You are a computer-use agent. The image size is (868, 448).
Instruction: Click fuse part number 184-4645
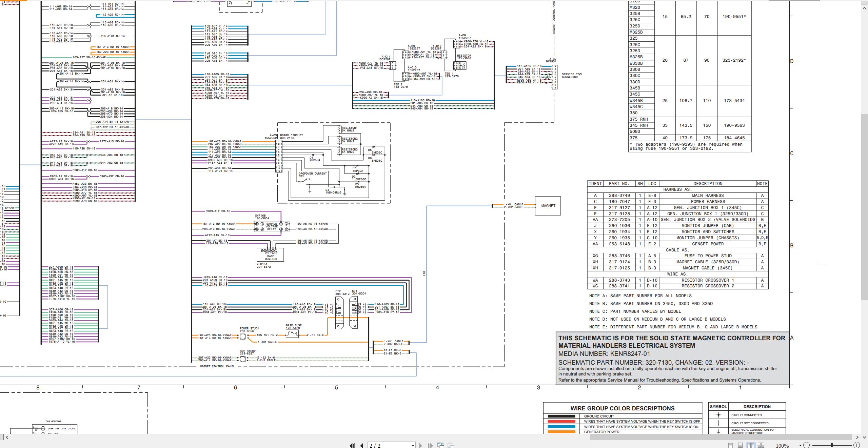(734, 138)
